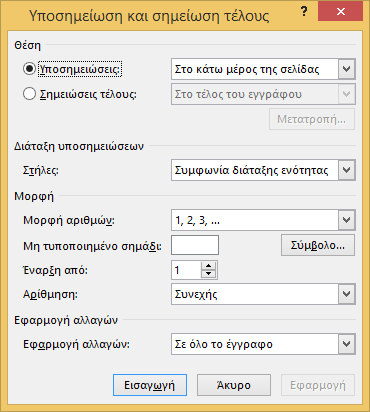The width and height of the screenshot is (370, 412).
Task: Open the Μορφή αριθμών number format dropdown
Action: [x=347, y=220]
